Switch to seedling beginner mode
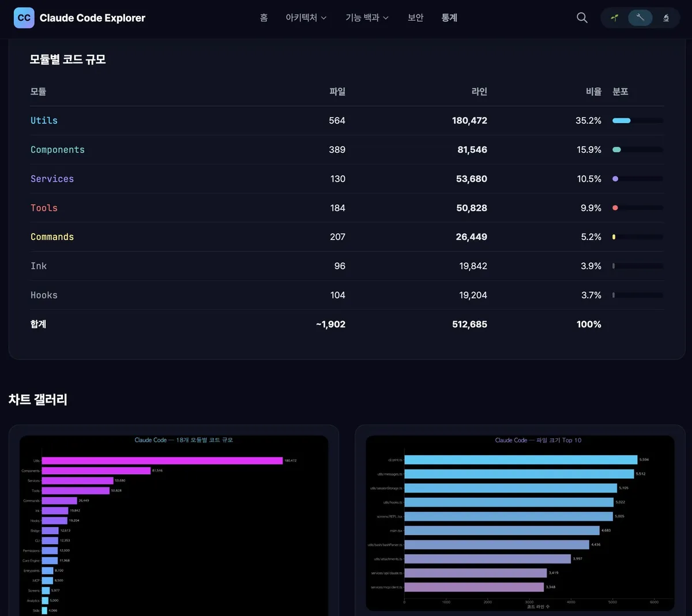Image resolution: width=692 pixels, height=616 pixels. (x=615, y=18)
